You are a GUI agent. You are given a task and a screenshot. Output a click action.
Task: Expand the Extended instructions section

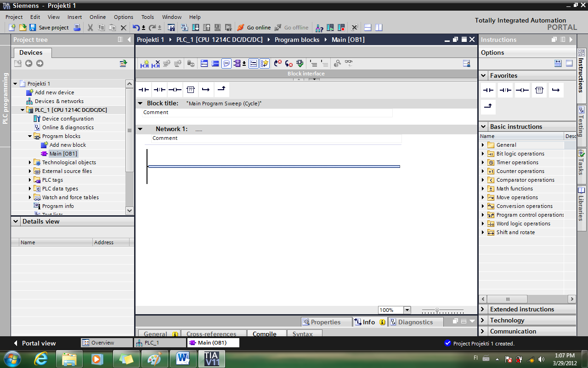(x=483, y=309)
